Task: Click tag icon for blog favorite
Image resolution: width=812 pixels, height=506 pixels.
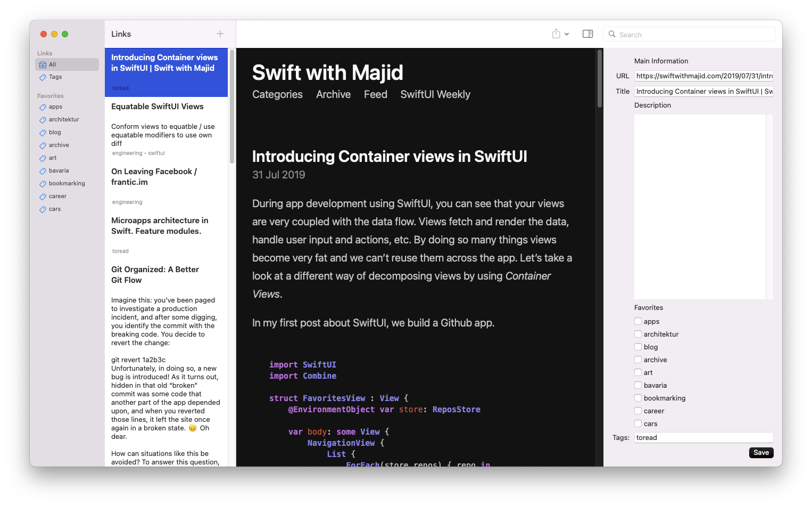Action: (x=43, y=133)
